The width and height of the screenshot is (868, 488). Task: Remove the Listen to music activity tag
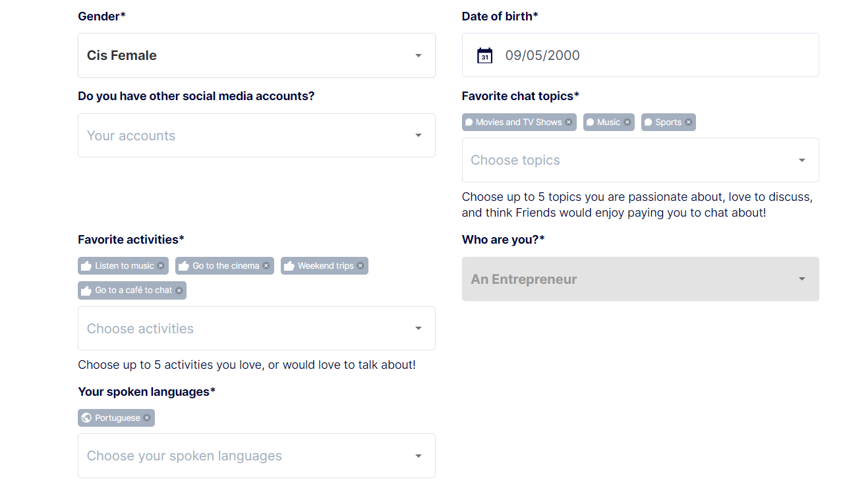click(x=161, y=266)
